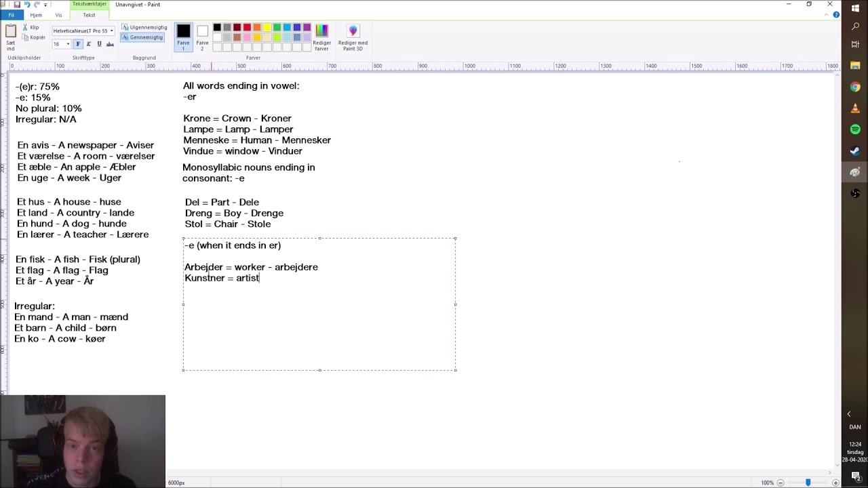Pick the pink palette swatch
The width and height of the screenshot is (868, 488).
pos(247,37)
